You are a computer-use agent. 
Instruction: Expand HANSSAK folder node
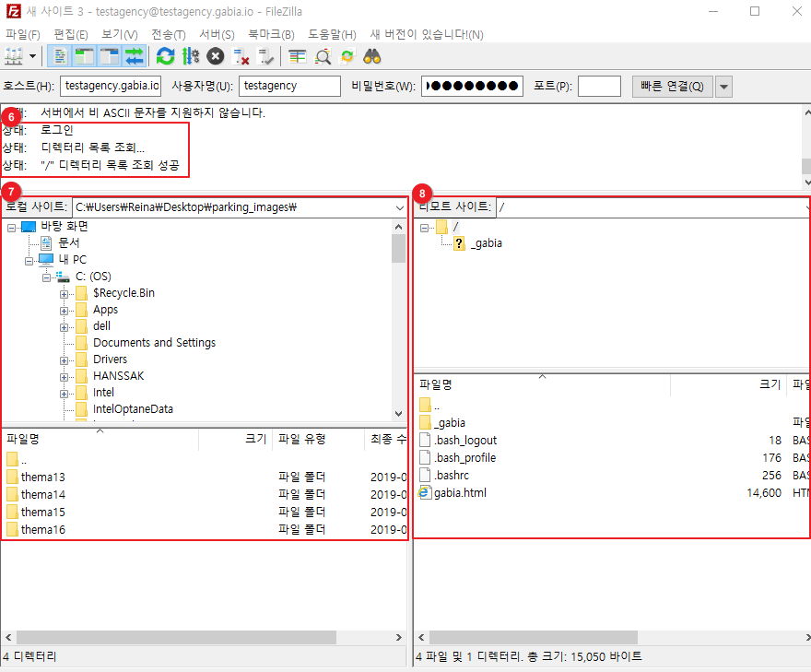point(64,377)
